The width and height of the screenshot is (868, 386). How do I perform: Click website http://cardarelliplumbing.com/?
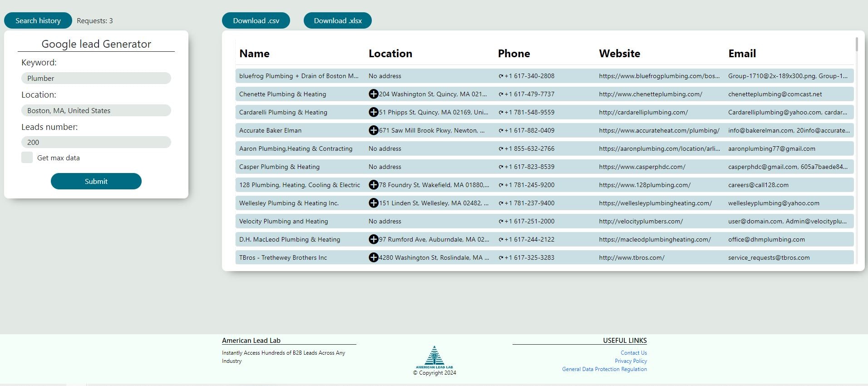tap(643, 112)
